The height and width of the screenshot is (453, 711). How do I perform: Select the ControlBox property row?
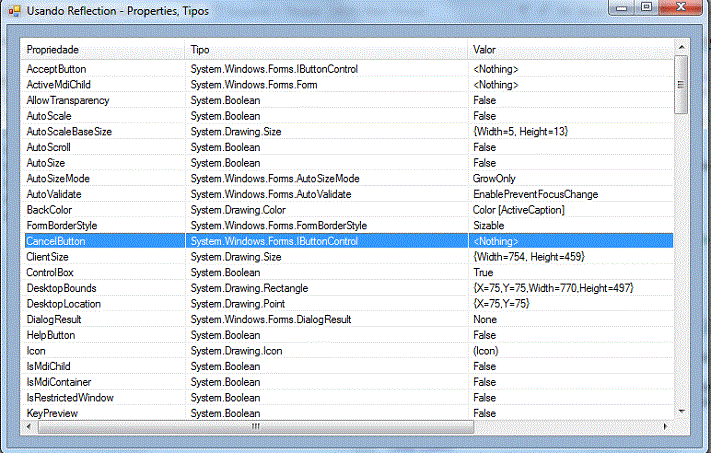[x=348, y=273]
